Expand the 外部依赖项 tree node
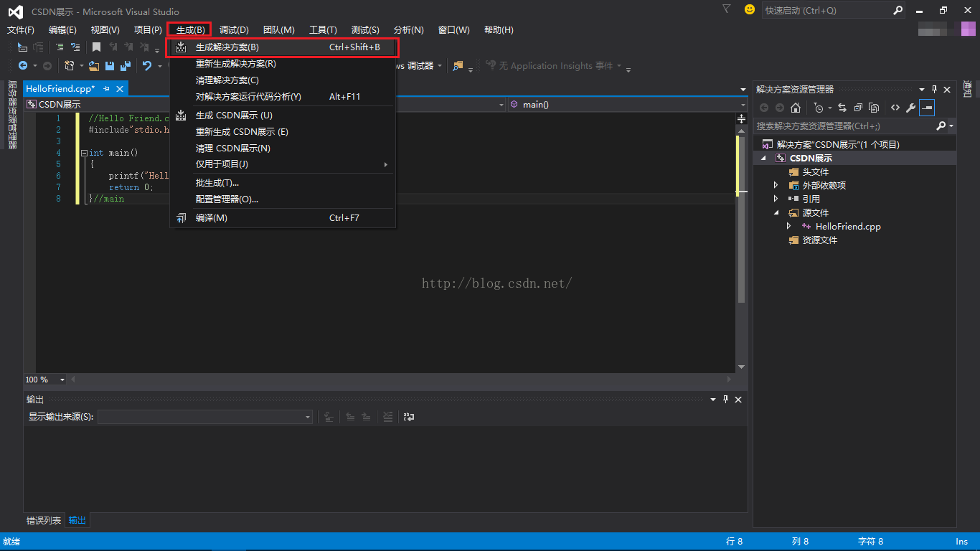Image resolution: width=980 pixels, height=551 pixels. 776,185
